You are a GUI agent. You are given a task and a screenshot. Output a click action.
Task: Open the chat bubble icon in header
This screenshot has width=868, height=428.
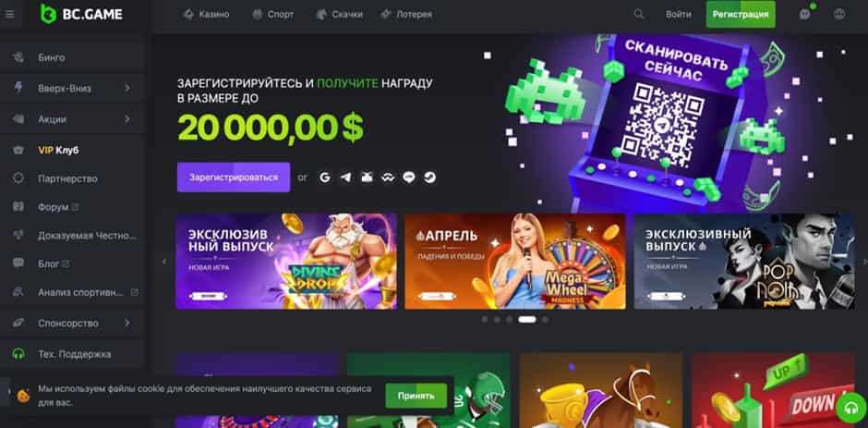(x=805, y=15)
